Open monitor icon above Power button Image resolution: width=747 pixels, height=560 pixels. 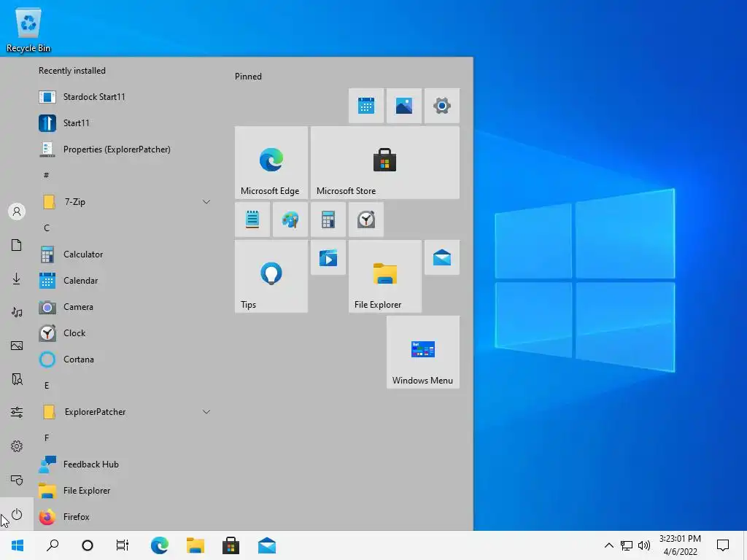[17, 480]
